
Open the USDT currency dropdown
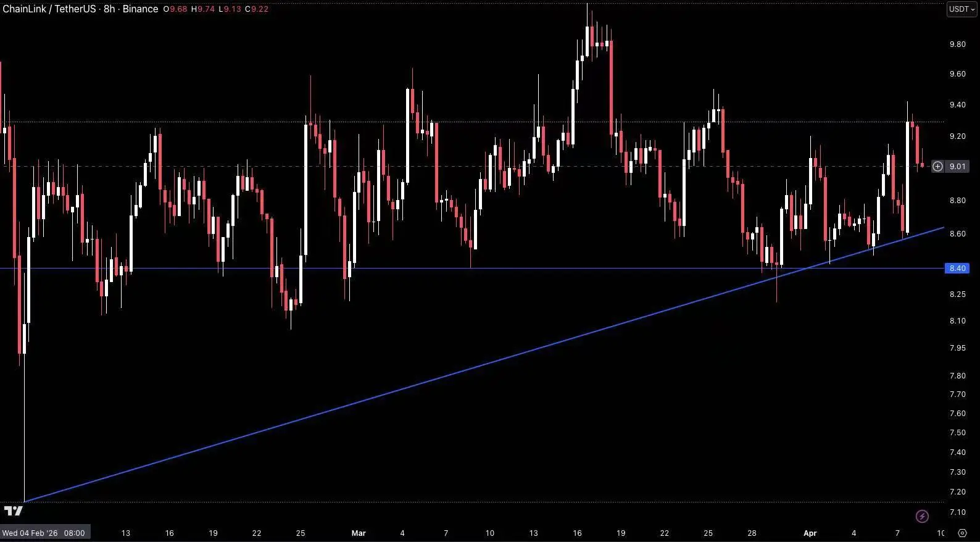pyautogui.click(x=962, y=9)
